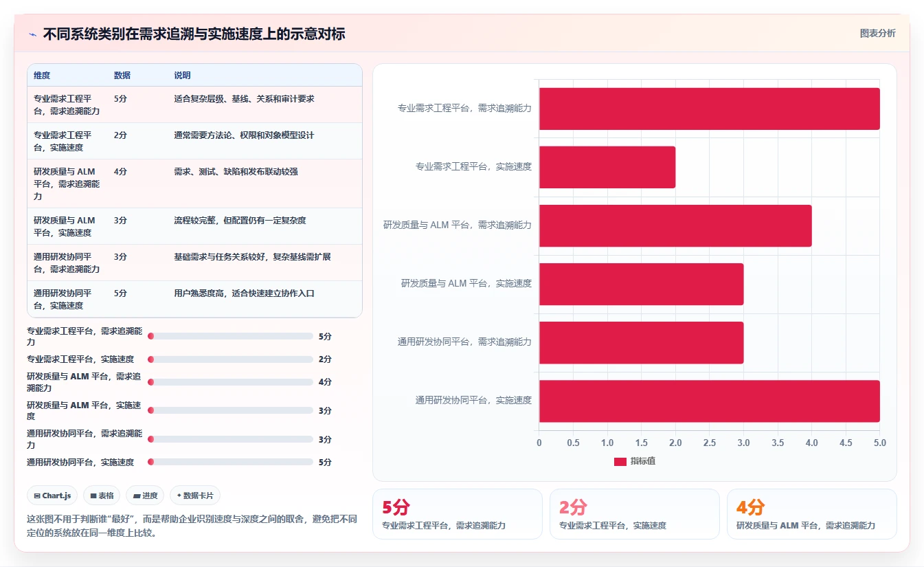Select the Chart.js tag pill

pos(52,496)
